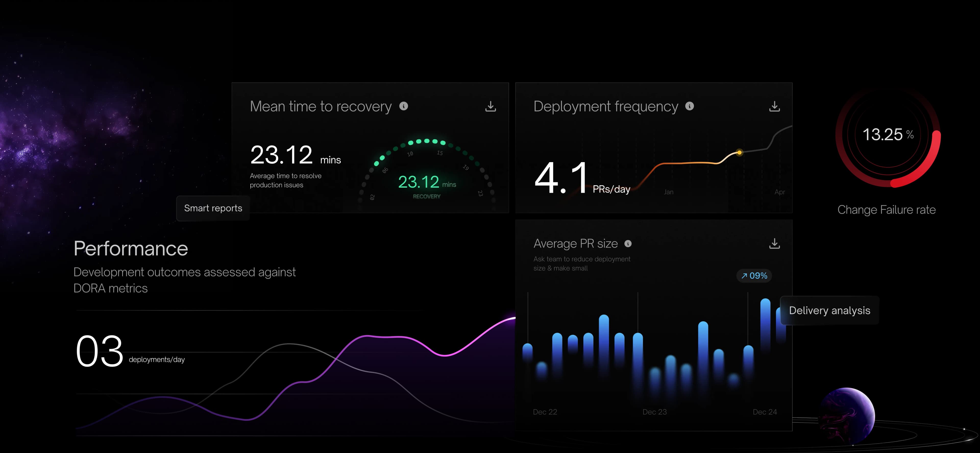Click the Performance heading
This screenshot has width=980, height=453.
(x=130, y=248)
